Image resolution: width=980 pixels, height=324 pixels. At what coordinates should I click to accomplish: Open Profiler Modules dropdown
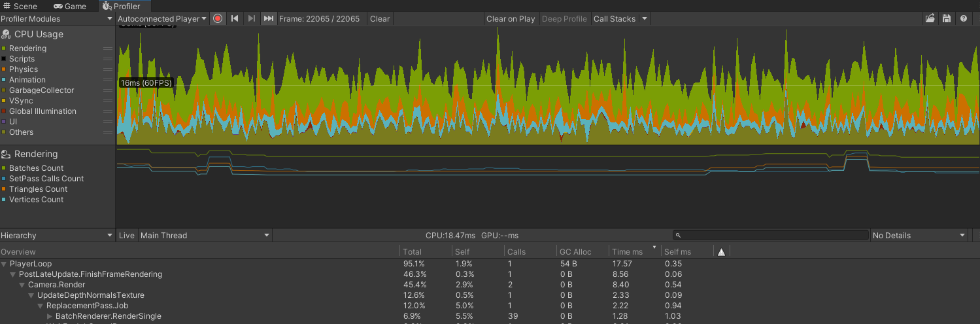[x=58, y=19]
